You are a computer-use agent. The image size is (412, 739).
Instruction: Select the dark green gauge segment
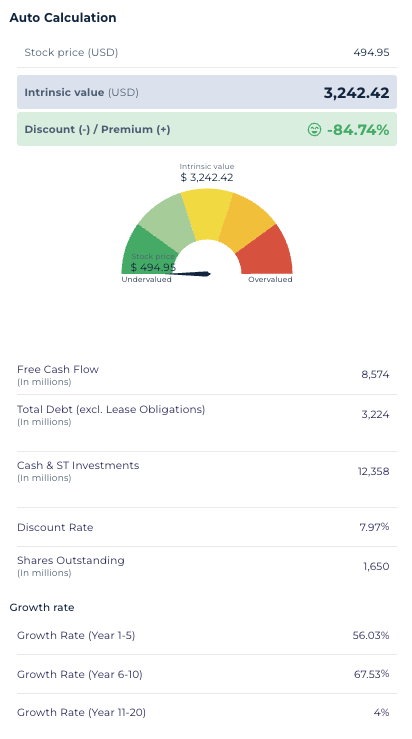pyautogui.click(x=147, y=252)
